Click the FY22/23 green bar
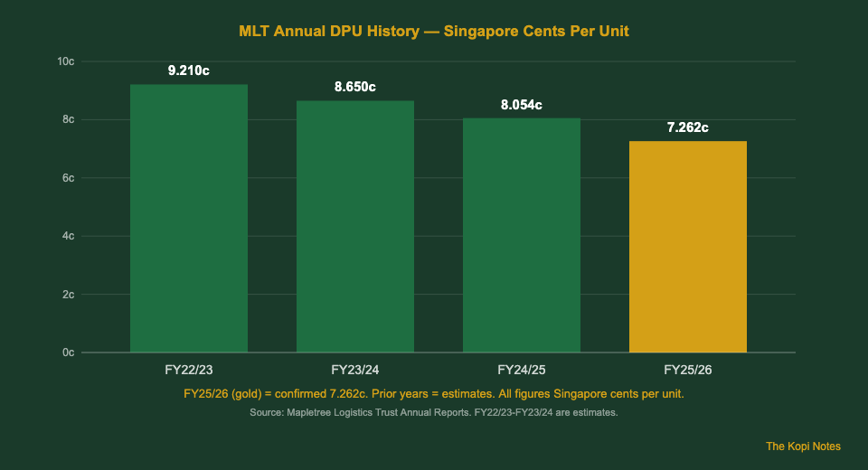 tap(189, 218)
